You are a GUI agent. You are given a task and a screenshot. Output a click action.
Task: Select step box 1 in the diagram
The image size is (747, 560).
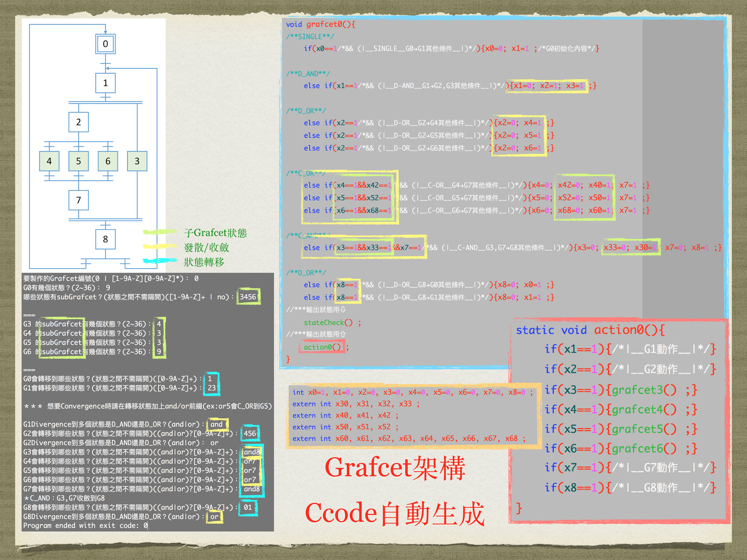tap(105, 83)
